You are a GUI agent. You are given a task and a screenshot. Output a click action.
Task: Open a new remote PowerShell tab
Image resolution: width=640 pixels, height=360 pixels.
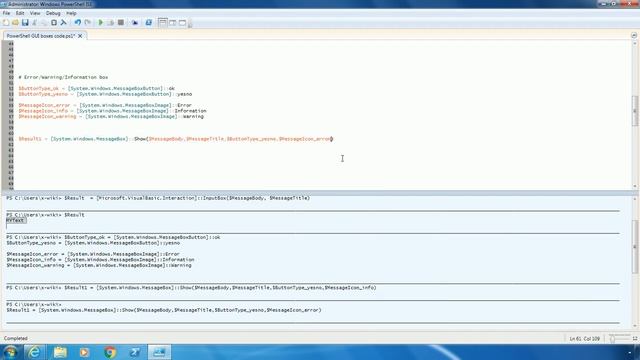point(135,23)
